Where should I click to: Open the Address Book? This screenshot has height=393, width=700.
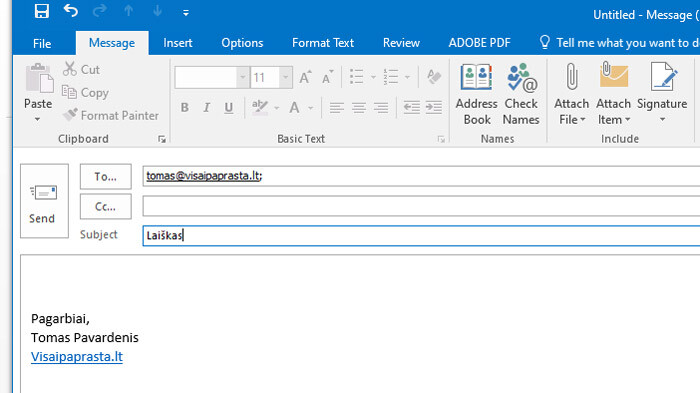pos(477,94)
